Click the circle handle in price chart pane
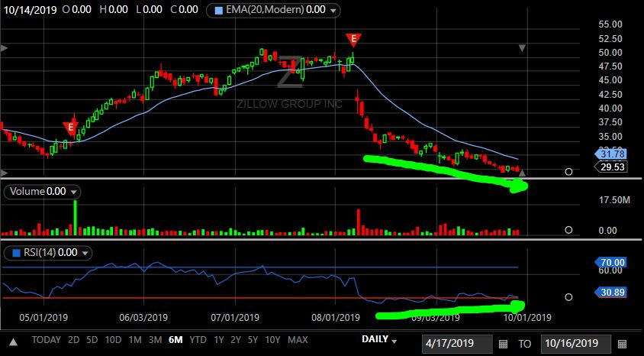The image size is (644, 356). (568, 172)
